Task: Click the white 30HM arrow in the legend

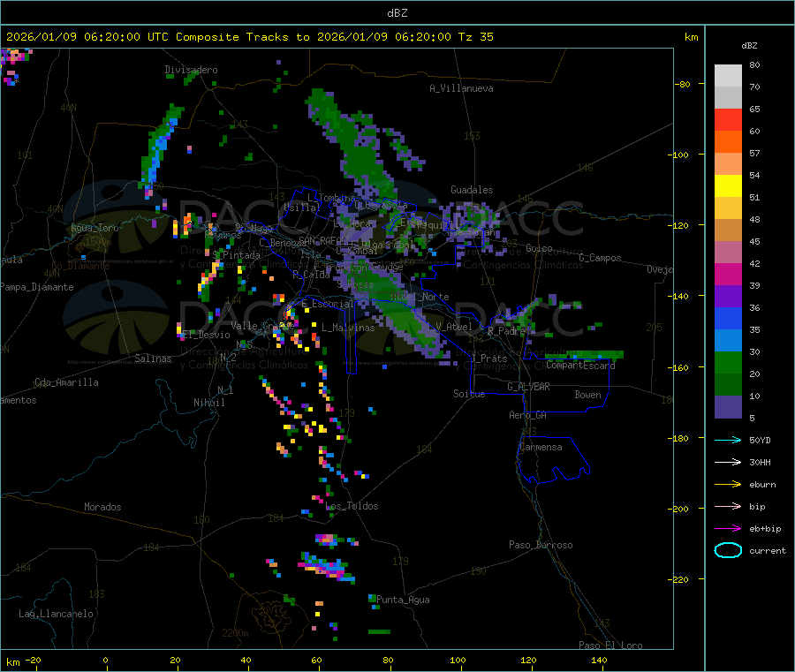Action: [728, 462]
